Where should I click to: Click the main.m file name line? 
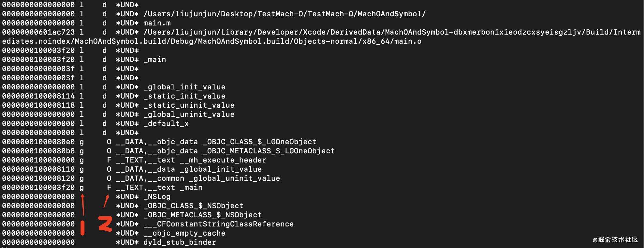tap(157, 23)
